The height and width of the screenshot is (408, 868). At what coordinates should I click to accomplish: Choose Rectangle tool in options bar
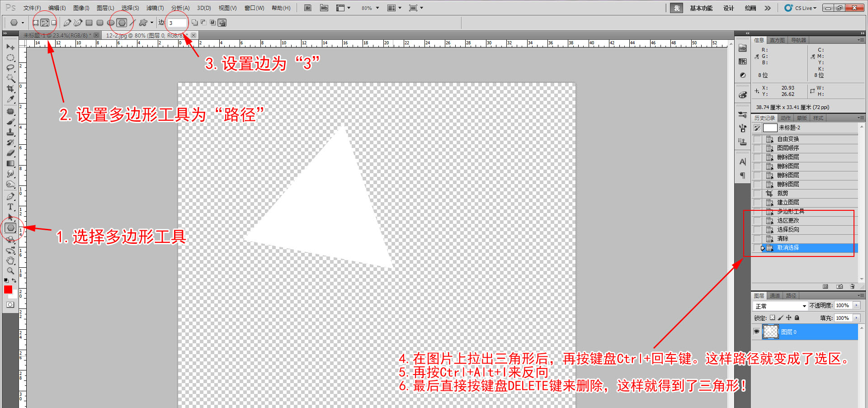pos(89,23)
